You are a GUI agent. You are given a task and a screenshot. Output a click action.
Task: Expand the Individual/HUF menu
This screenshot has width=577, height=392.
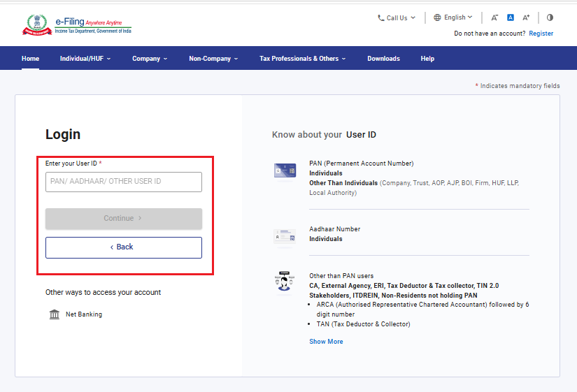pos(85,59)
